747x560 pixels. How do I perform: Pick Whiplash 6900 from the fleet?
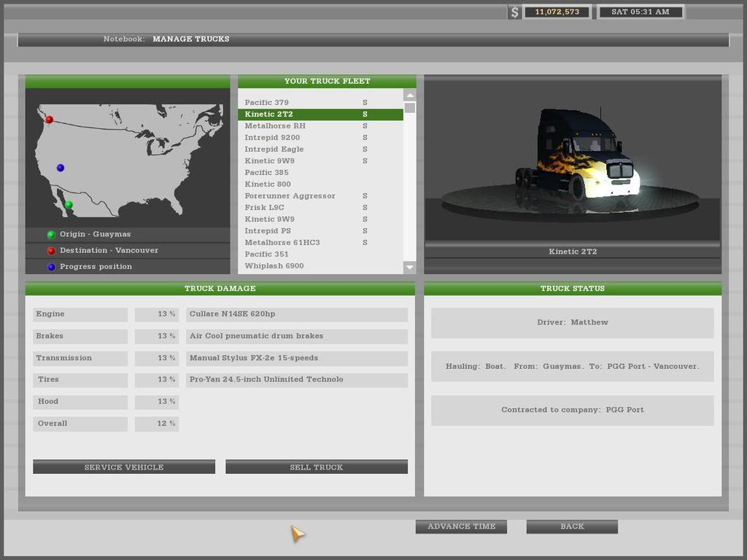point(274,266)
